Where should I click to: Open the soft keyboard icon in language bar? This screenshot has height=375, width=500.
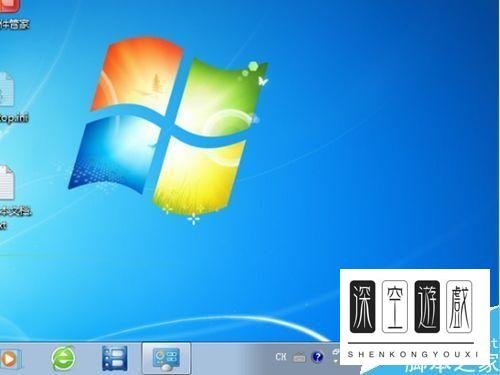click(299, 358)
